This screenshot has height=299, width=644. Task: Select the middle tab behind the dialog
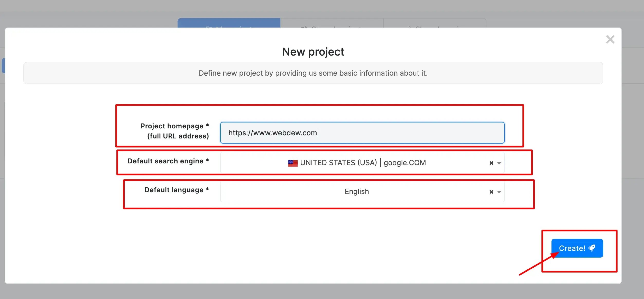click(x=332, y=23)
